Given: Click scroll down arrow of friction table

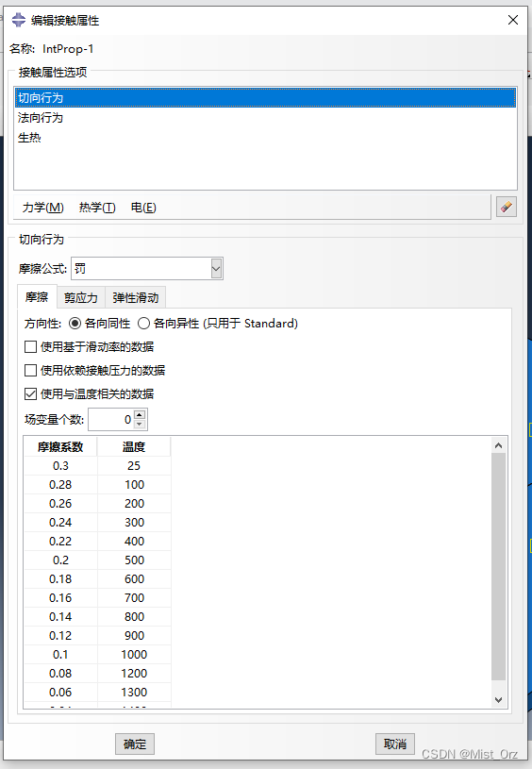Looking at the screenshot, I should click(498, 700).
